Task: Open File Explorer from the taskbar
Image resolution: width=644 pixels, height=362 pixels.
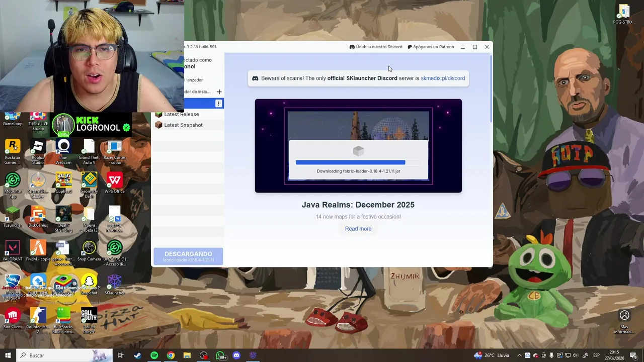Action: [x=187, y=355]
